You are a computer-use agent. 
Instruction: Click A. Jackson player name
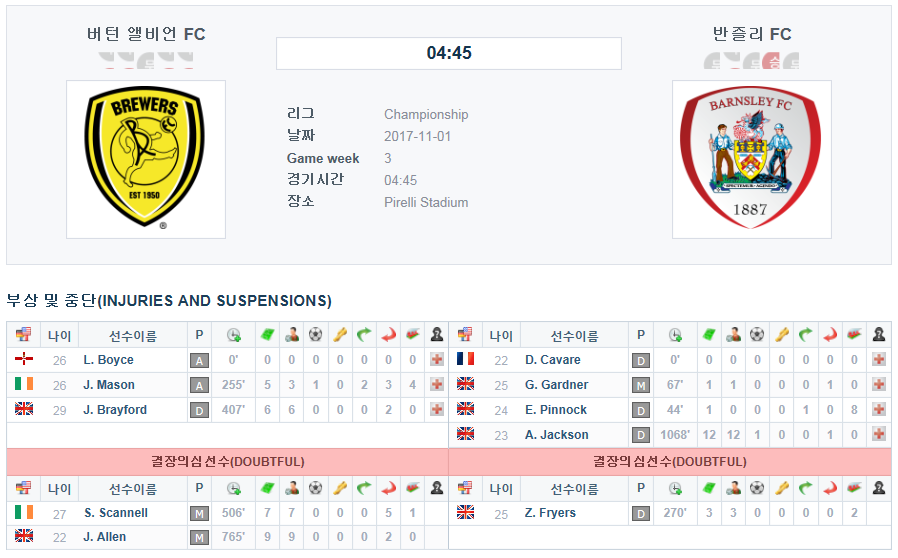click(x=557, y=435)
